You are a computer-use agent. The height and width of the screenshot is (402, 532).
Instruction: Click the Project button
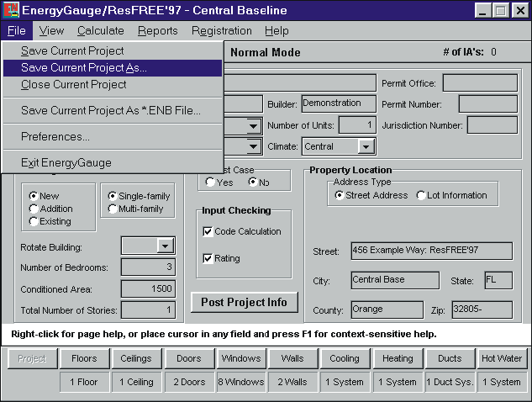(x=32, y=358)
